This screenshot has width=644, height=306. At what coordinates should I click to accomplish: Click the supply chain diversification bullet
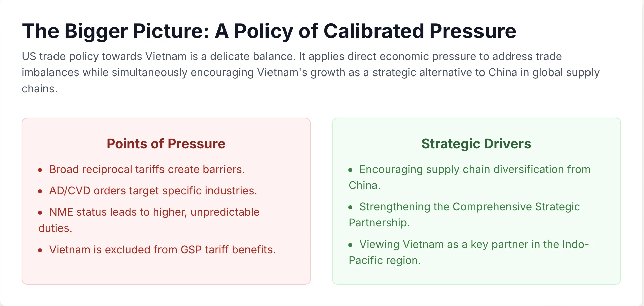[470, 177]
